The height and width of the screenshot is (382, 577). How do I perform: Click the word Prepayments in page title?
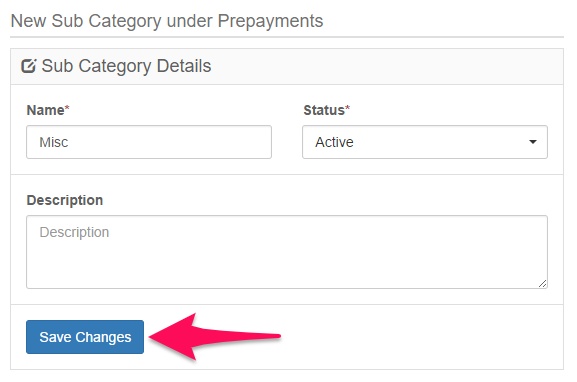[x=270, y=21]
